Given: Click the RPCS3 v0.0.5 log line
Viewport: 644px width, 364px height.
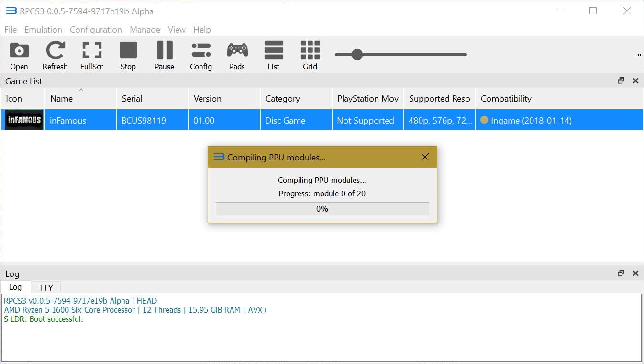Looking at the screenshot, I should (80, 301).
